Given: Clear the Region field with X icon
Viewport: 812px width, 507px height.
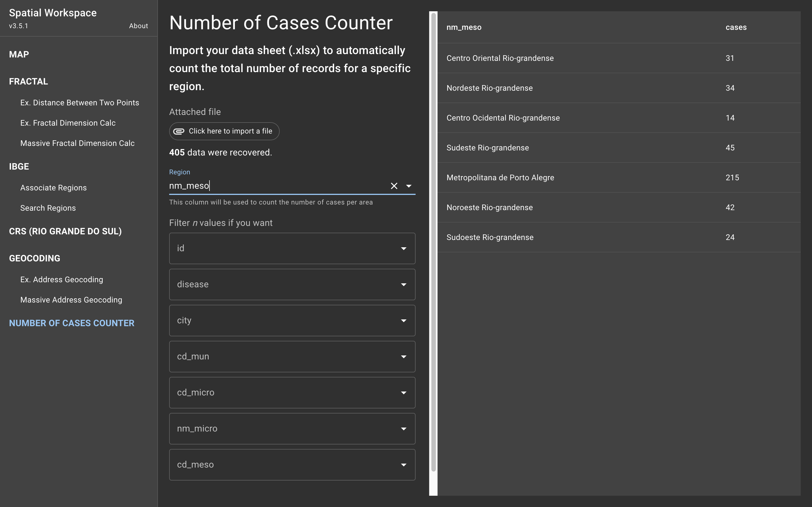Looking at the screenshot, I should click(394, 186).
